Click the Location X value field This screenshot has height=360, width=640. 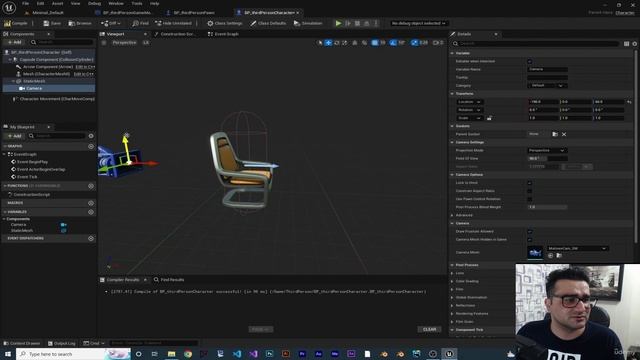pyautogui.click(x=543, y=102)
